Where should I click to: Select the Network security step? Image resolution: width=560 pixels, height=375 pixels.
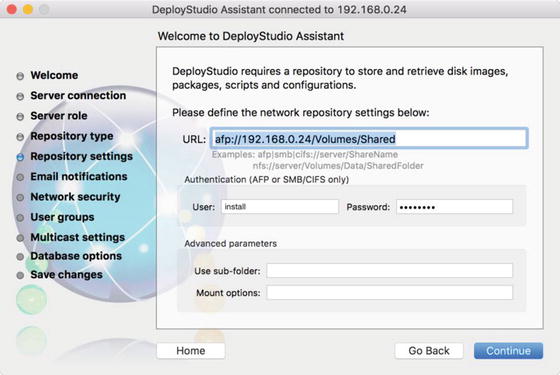pyautogui.click(x=75, y=197)
